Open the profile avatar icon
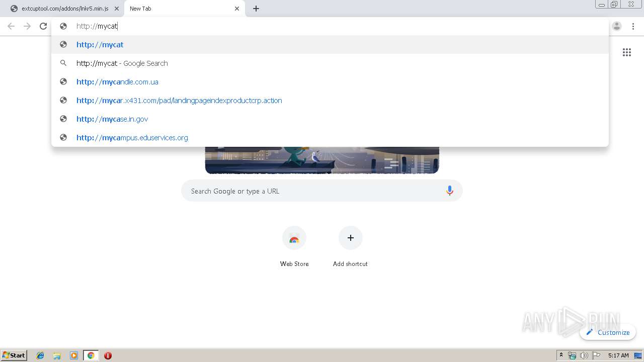644x362 pixels. click(617, 26)
